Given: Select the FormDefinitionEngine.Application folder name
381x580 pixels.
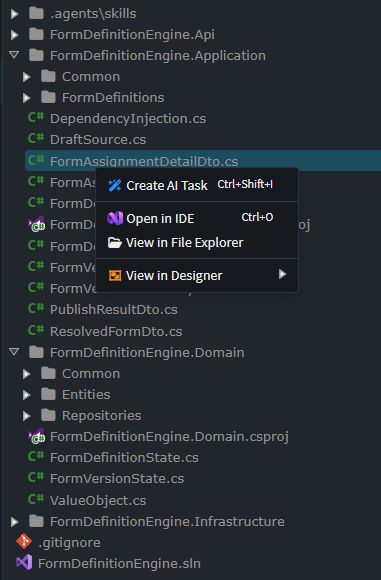Looking at the screenshot, I should [158, 56].
